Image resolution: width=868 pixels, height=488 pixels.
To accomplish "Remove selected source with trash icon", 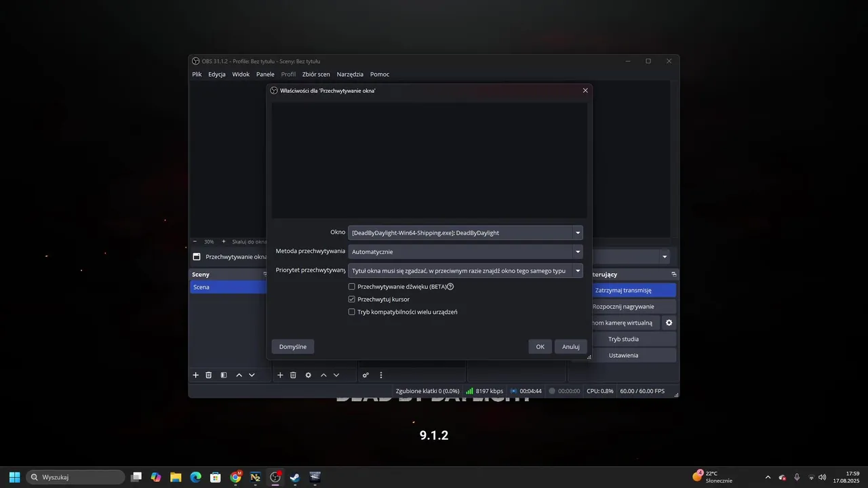I will [x=293, y=375].
